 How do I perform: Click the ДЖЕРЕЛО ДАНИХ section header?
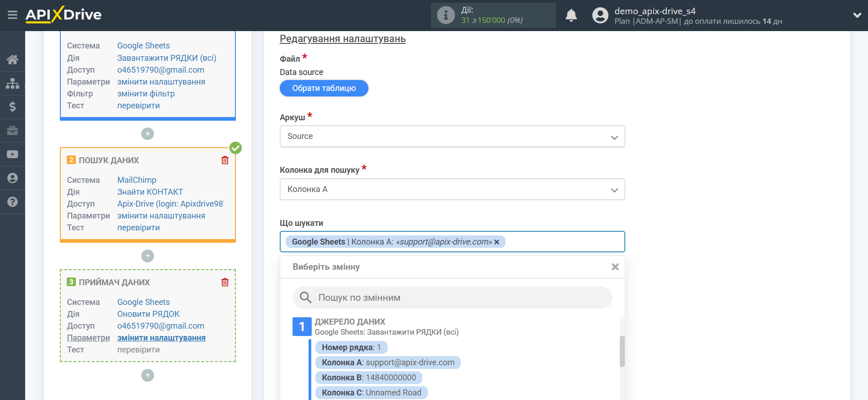pos(350,322)
